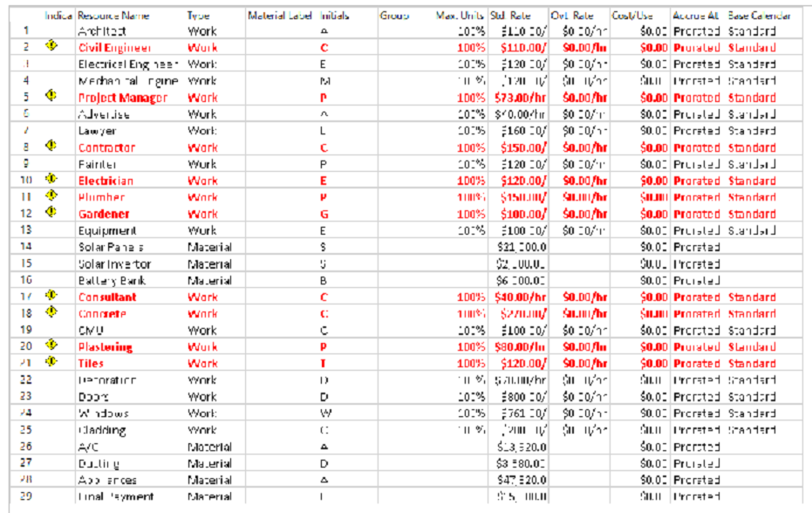812x513 pixels.
Task: Select the overallocation icon beside Plumber
Action: pyautogui.click(x=51, y=195)
